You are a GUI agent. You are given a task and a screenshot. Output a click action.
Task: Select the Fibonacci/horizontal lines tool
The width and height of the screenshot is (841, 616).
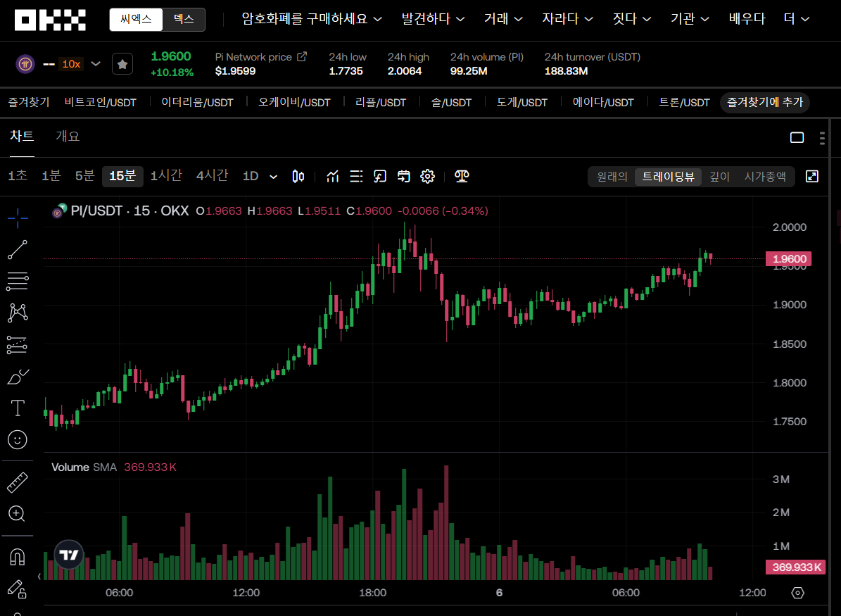tap(18, 281)
